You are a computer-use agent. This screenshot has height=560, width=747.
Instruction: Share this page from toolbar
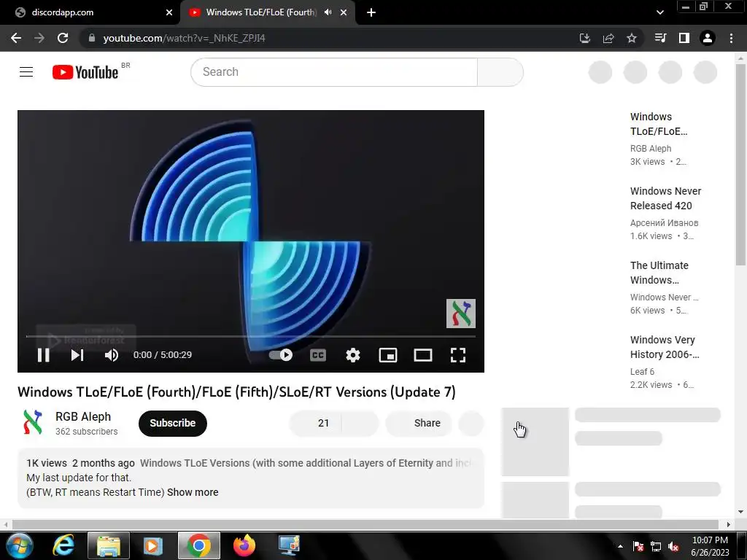(x=608, y=38)
